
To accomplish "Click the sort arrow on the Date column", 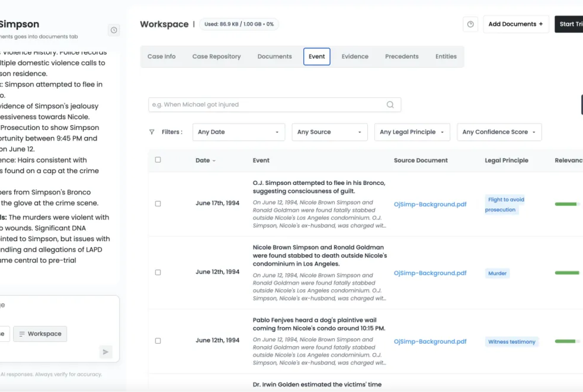I will 214,160.
